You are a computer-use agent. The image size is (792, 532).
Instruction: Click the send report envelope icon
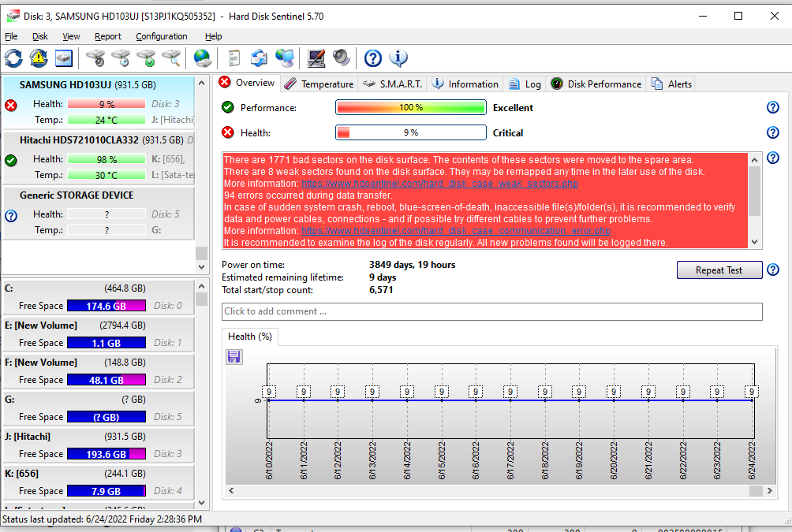[x=259, y=58]
